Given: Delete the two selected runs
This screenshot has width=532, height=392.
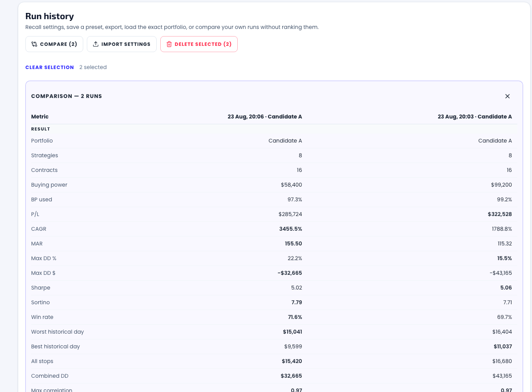Looking at the screenshot, I should (x=199, y=44).
